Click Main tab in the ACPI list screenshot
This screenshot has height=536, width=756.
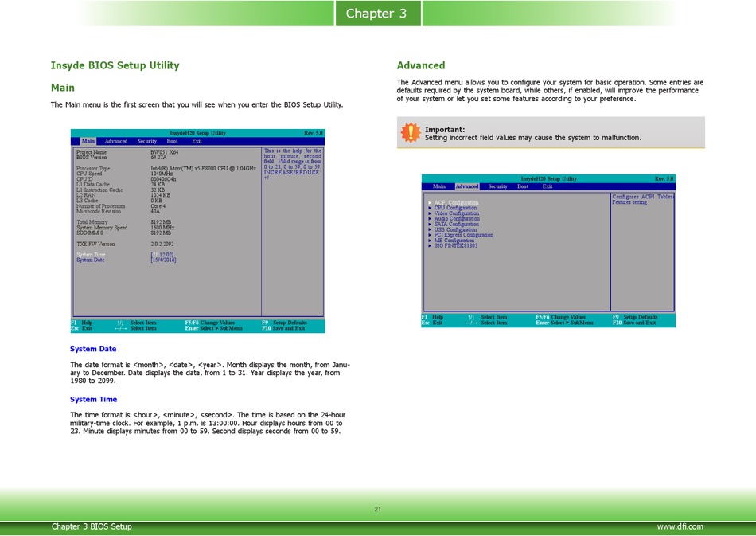pyautogui.click(x=439, y=186)
